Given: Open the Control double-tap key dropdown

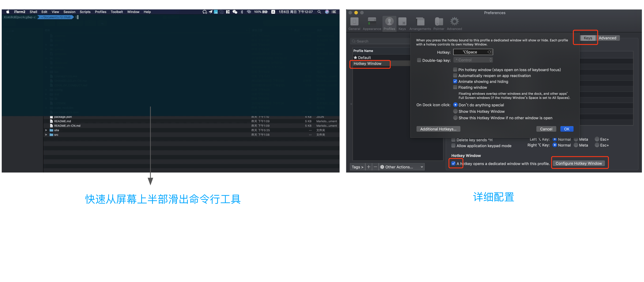Looking at the screenshot, I should pos(473,60).
